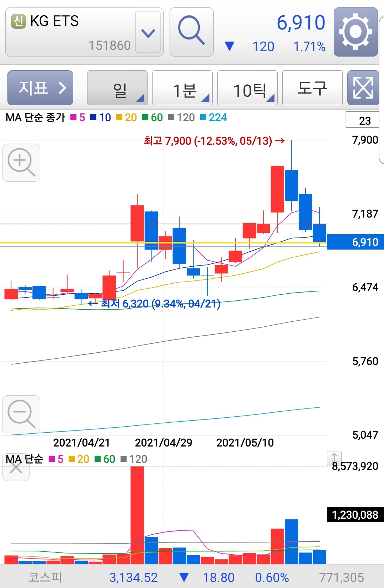This screenshot has height=588, width=384.
Task: Click the KG ETS stock name
Action: click(x=54, y=21)
